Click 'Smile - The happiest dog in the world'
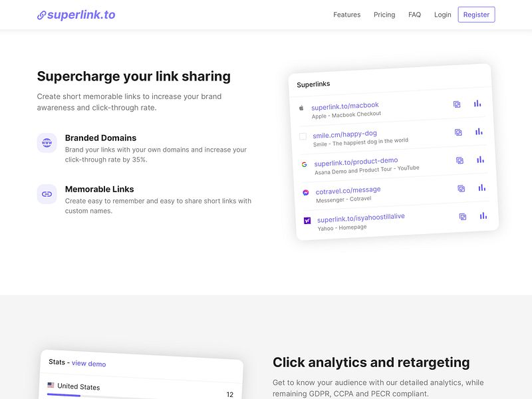 coord(360,142)
